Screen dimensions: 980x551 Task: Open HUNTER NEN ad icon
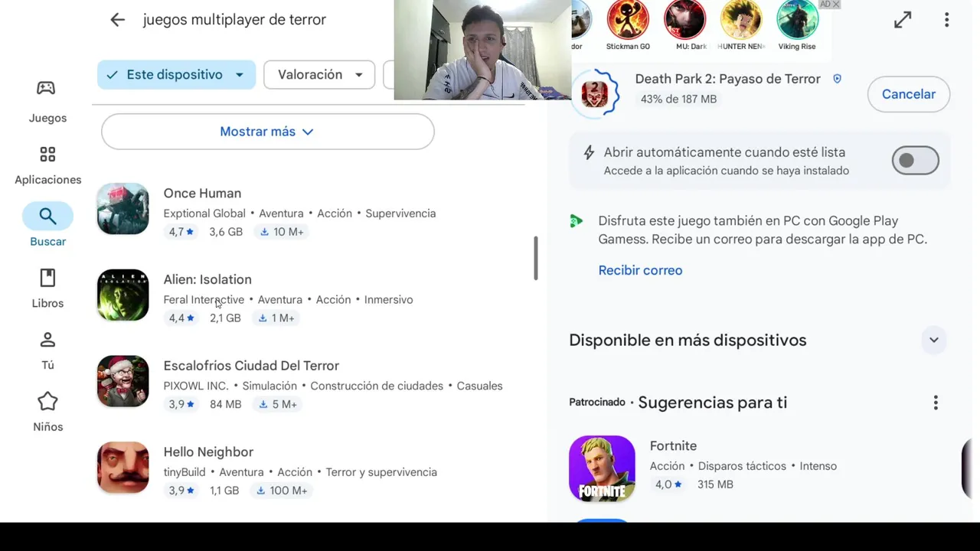(x=741, y=20)
